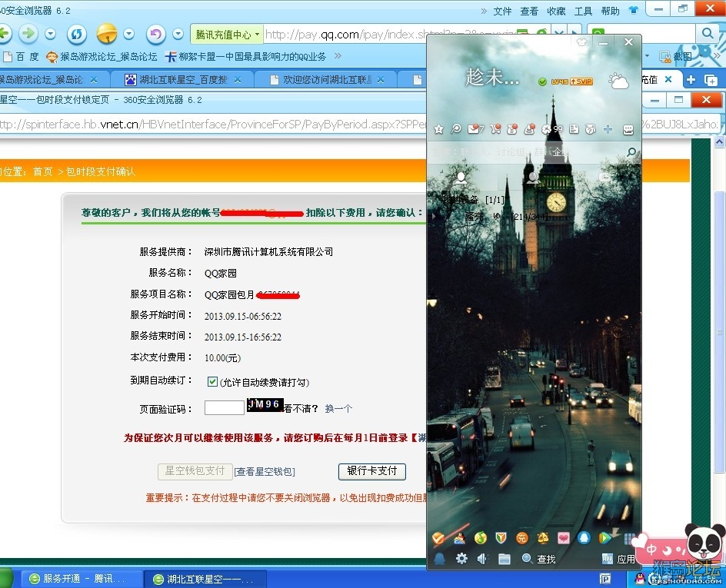
Task: Open the file manager folder icon in QQ
Action: pos(505,560)
